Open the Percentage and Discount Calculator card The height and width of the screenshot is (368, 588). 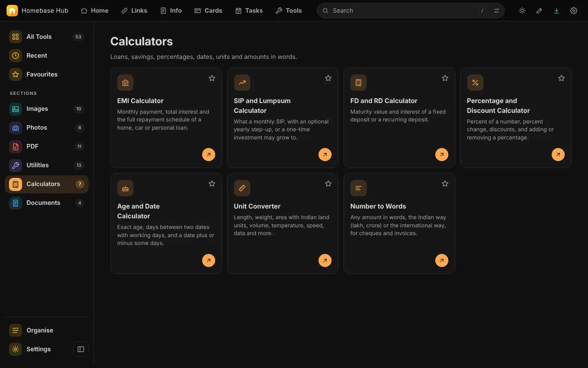point(516,118)
